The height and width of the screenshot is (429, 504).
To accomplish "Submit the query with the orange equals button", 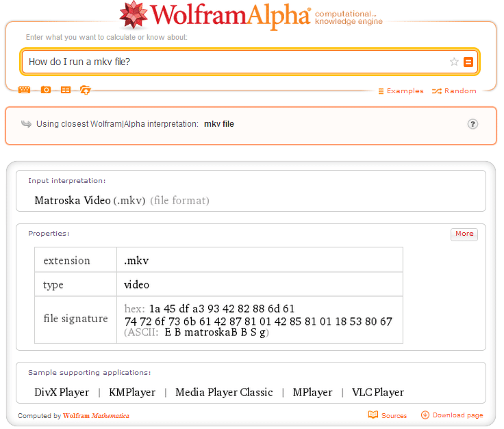I will [468, 62].
